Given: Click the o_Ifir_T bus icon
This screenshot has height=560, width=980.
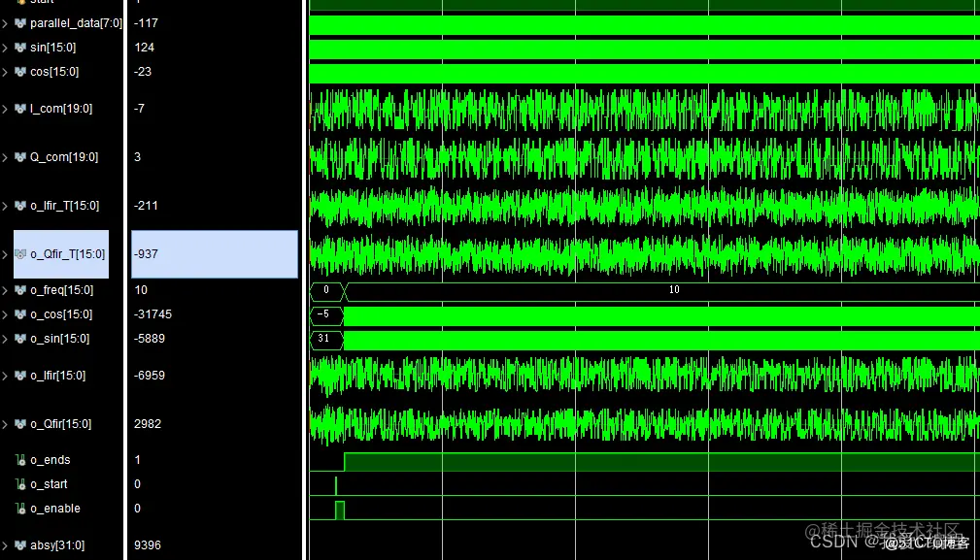Looking at the screenshot, I should point(20,206).
